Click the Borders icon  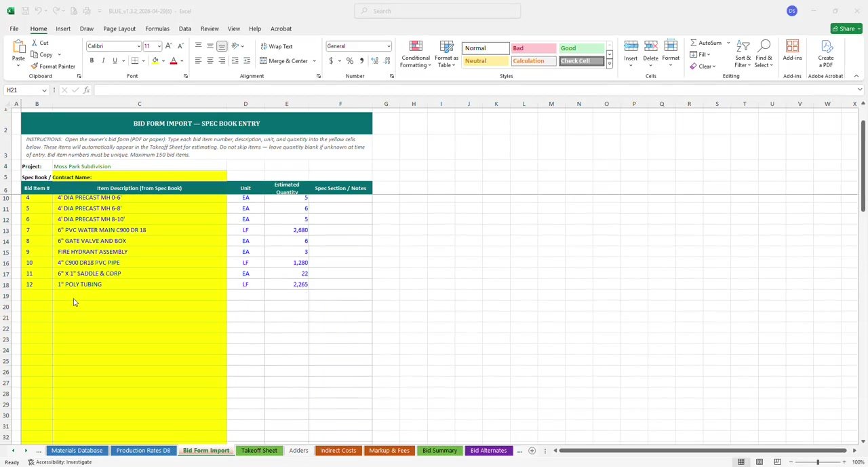(135, 60)
